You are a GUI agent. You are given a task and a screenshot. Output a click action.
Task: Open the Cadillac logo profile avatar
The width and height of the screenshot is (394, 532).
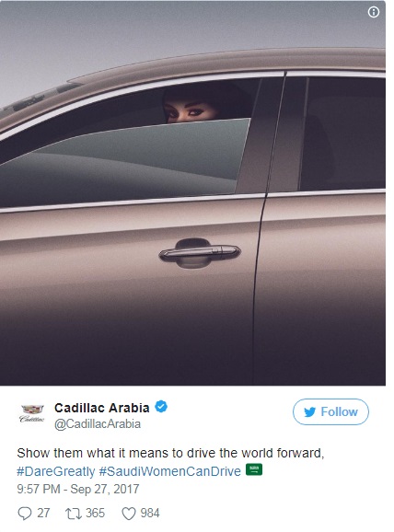[x=32, y=413]
